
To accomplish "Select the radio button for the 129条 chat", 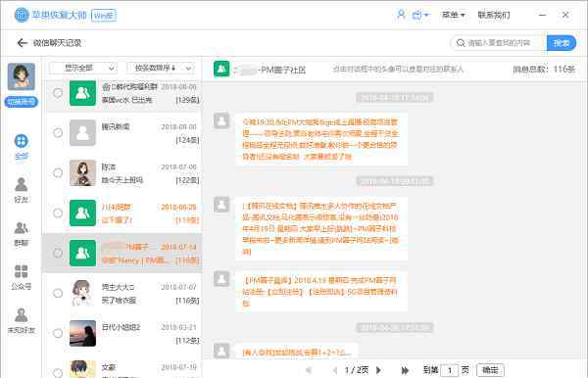I will click(58, 93).
